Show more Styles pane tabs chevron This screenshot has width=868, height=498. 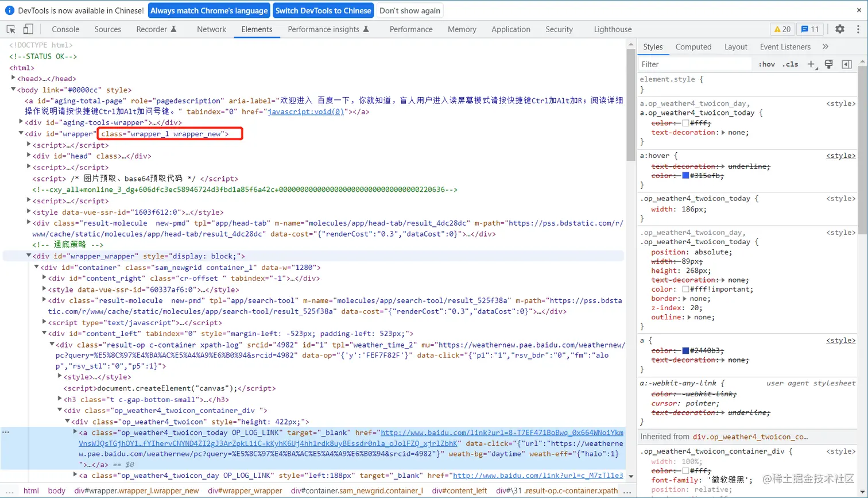[826, 47]
